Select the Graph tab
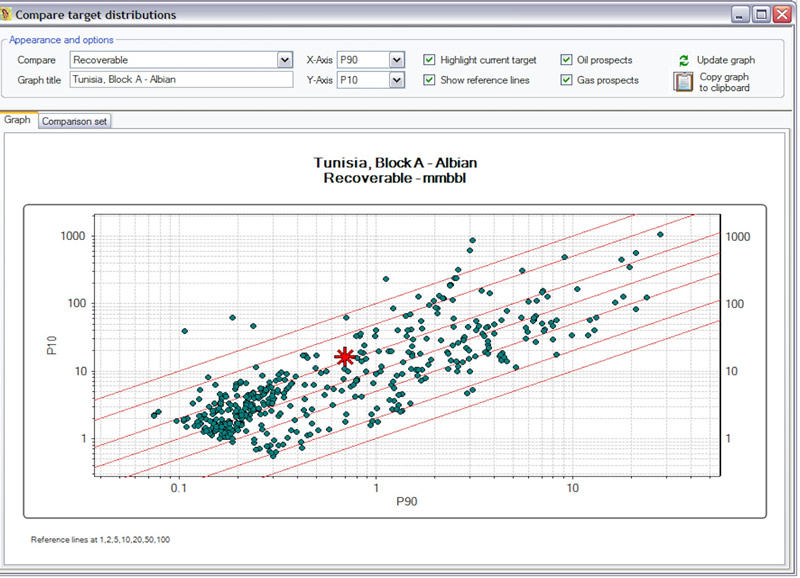Viewport: 800px width, 578px height. 18,120
